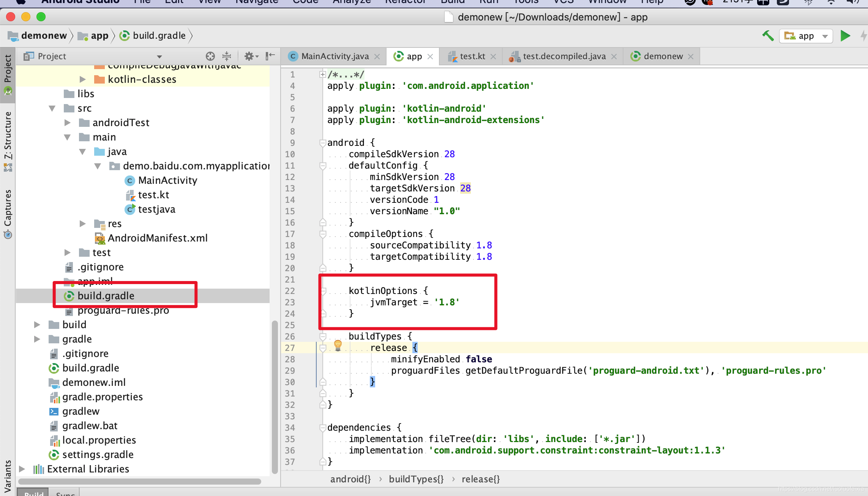Click the Project panel vertical scrollbar

[x=275, y=397]
